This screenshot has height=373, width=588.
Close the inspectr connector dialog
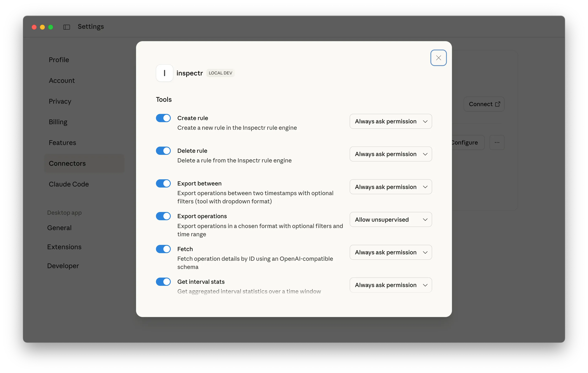(x=438, y=58)
